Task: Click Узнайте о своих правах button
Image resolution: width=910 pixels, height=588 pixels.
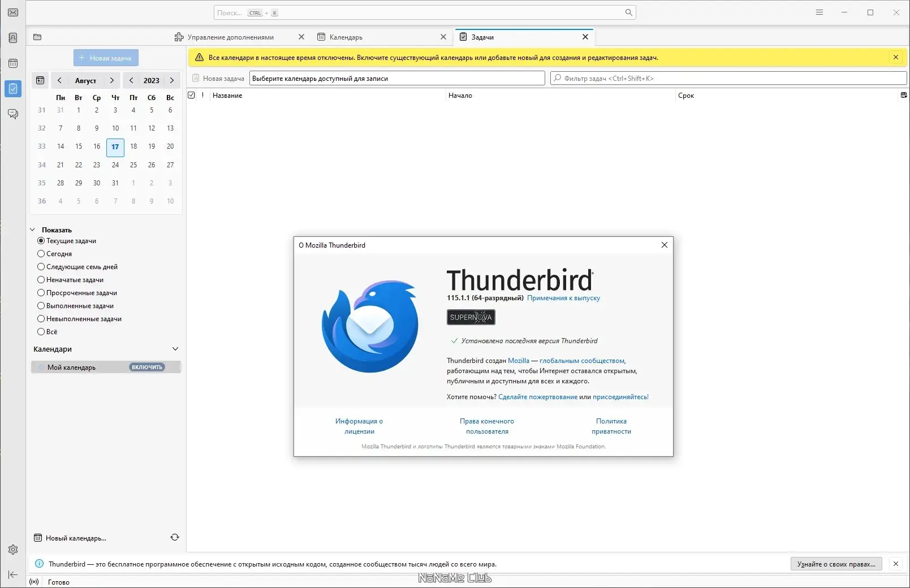Action: (836, 564)
